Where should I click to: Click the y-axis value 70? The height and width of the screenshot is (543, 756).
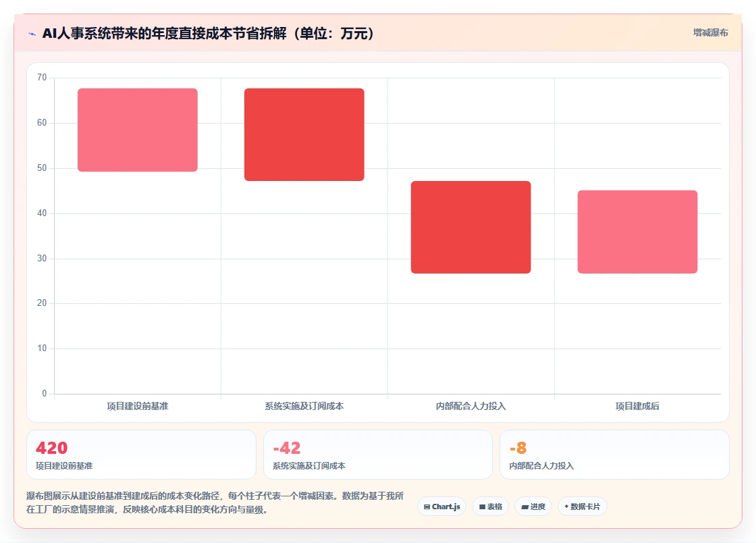click(42, 78)
